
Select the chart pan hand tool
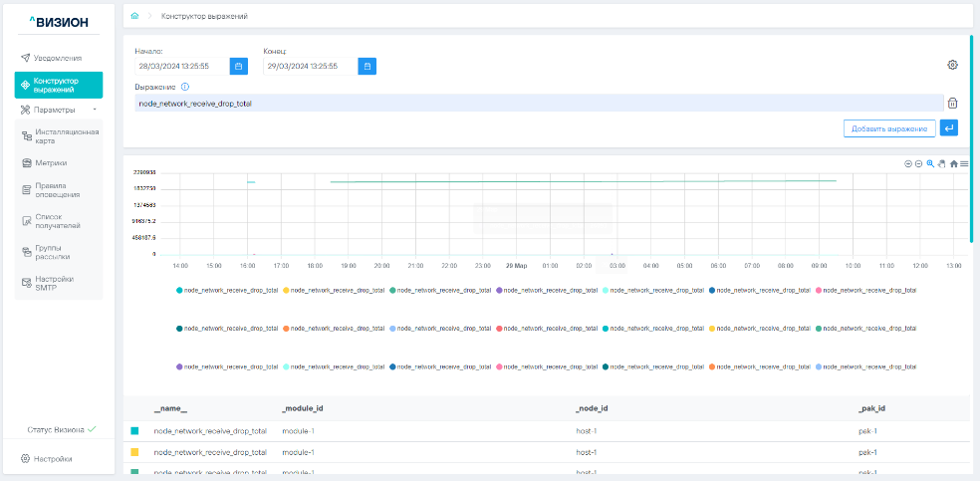pyautogui.click(x=941, y=163)
